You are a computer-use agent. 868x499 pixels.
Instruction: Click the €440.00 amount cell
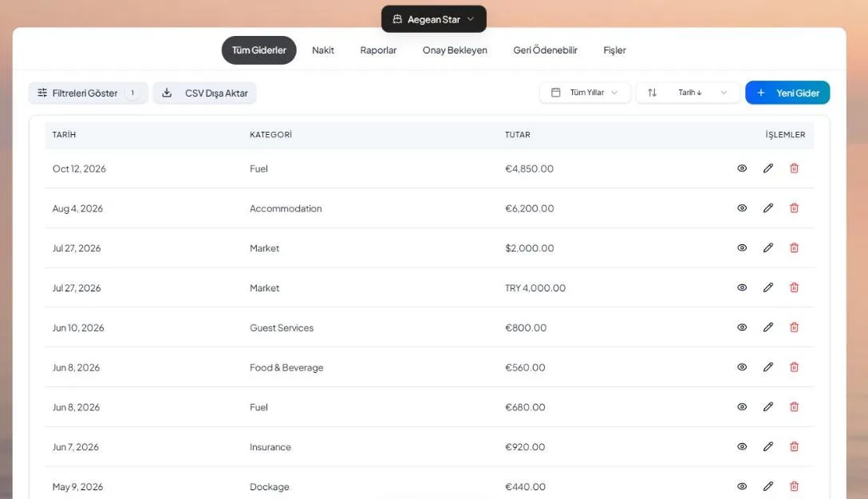pyautogui.click(x=525, y=486)
